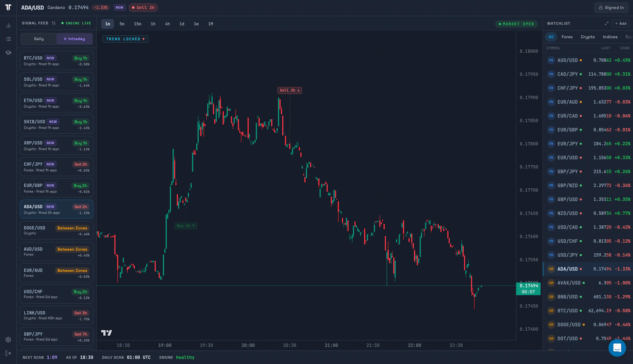Click the FX badge beside USD/JPY

551,255
